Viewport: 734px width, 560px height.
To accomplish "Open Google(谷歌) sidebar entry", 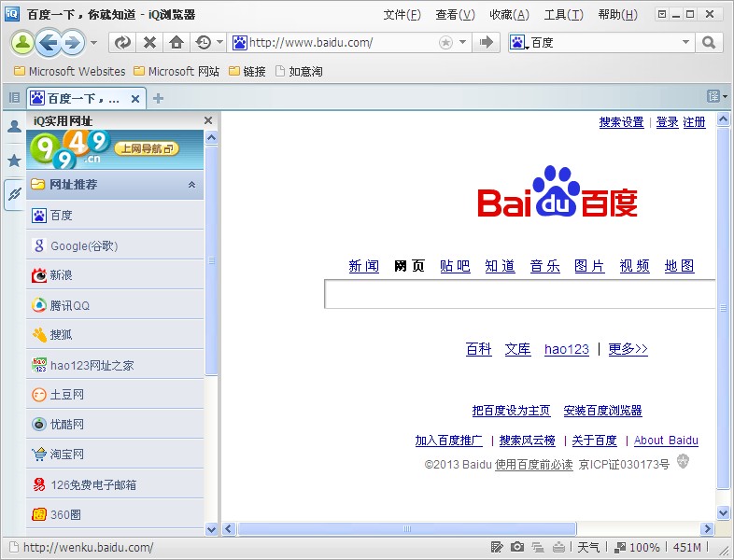I will pos(115,245).
